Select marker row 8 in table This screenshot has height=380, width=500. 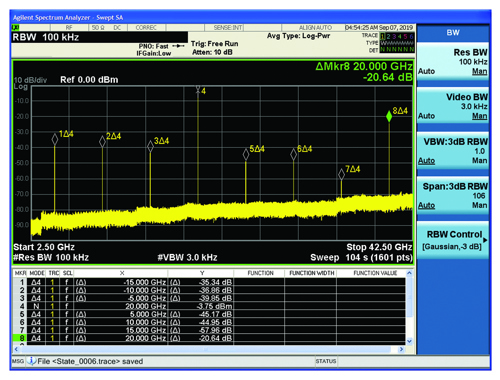coord(209,338)
